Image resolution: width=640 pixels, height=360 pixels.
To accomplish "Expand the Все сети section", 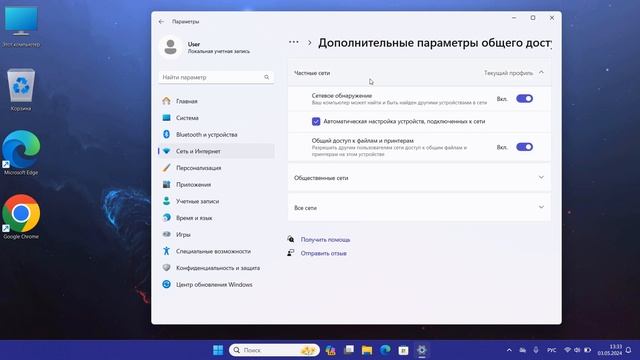I will pos(419,207).
